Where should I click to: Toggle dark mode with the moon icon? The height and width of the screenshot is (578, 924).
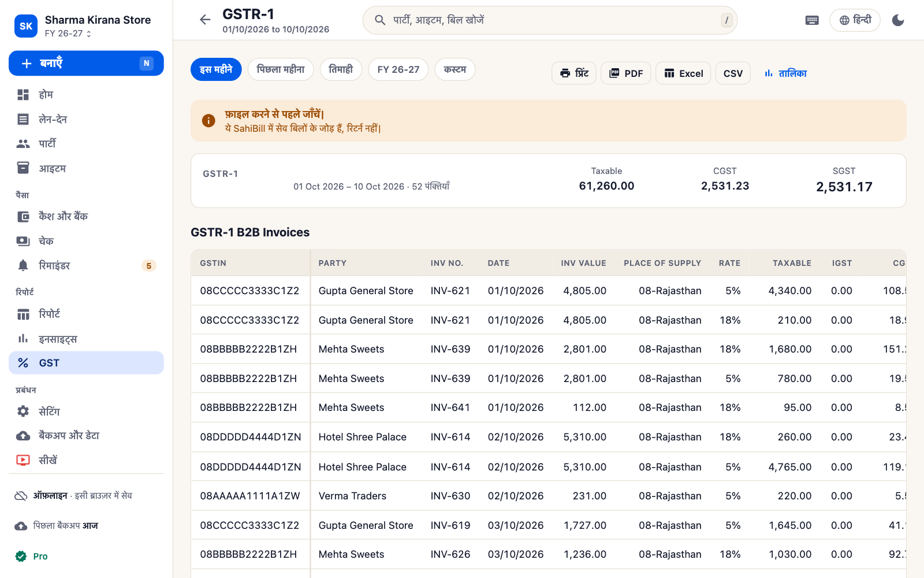[x=898, y=20]
